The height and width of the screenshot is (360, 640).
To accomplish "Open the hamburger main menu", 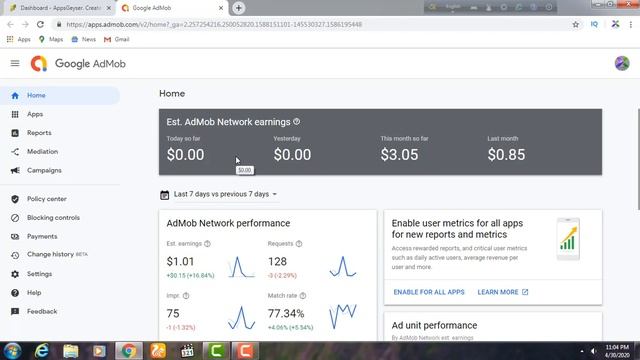I will click(15, 63).
